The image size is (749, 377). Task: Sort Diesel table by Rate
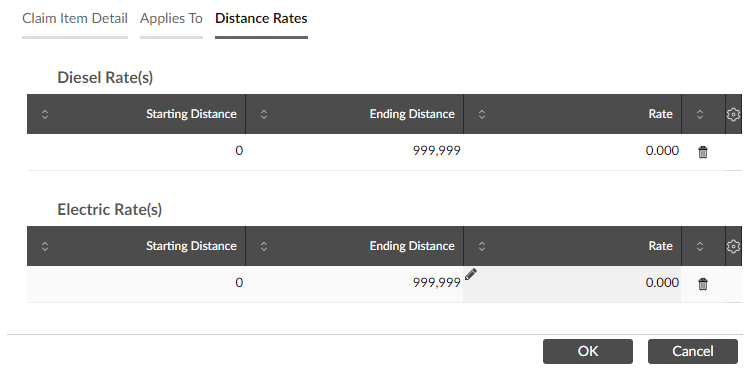click(x=482, y=114)
